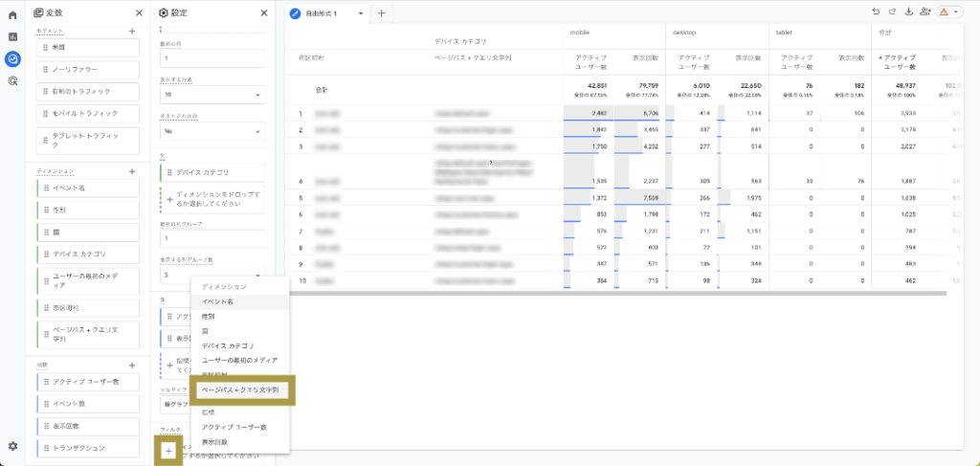Image resolution: width=980 pixels, height=466 pixels.
Task: Redo the last change
Action: [x=893, y=11]
